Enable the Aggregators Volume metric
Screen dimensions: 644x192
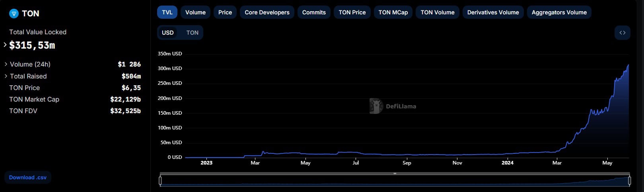click(x=559, y=12)
